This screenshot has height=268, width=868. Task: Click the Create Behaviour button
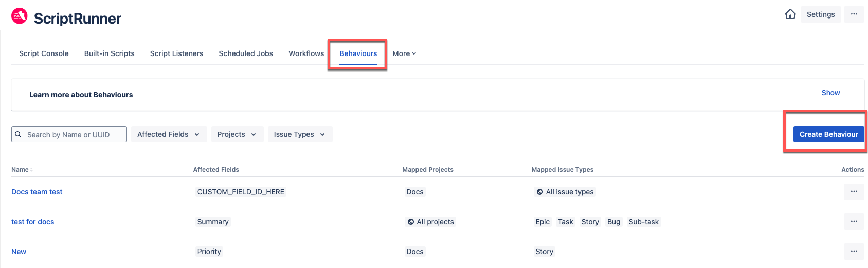point(828,134)
